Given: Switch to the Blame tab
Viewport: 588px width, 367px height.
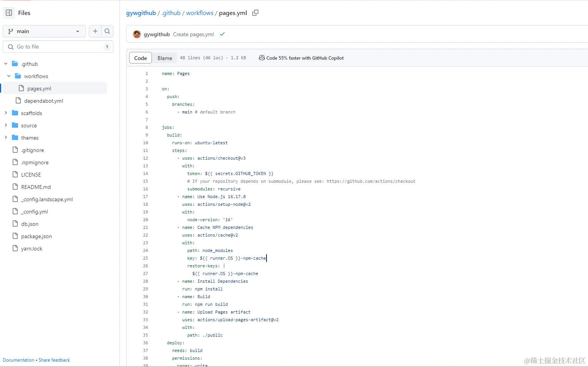Looking at the screenshot, I should point(165,58).
